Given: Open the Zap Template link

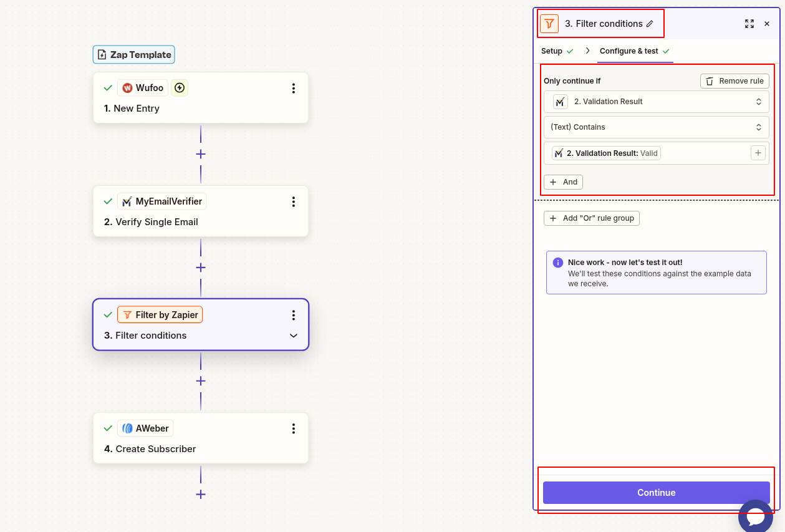Looking at the screenshot, I should click(x=133, y=54).
